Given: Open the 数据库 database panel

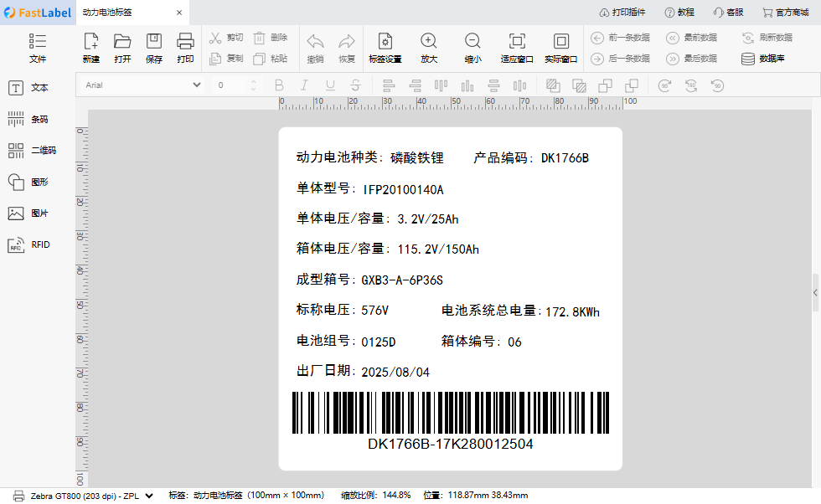Looking at the screenshot, I should (763, 59).
